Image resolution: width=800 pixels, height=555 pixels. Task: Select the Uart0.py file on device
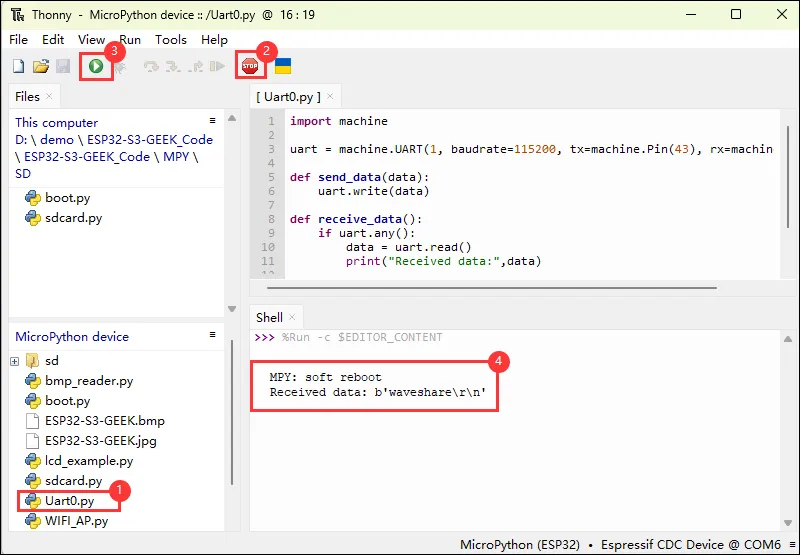(69, 500)
